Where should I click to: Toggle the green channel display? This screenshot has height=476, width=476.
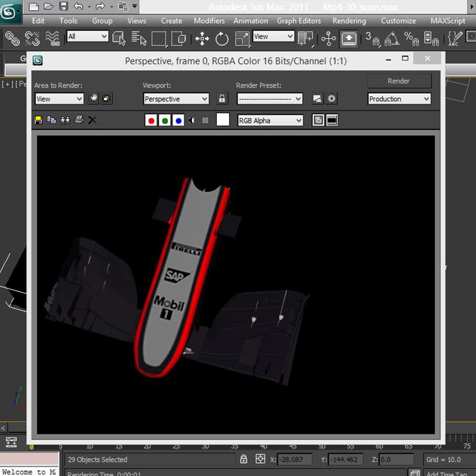[164, 120]
